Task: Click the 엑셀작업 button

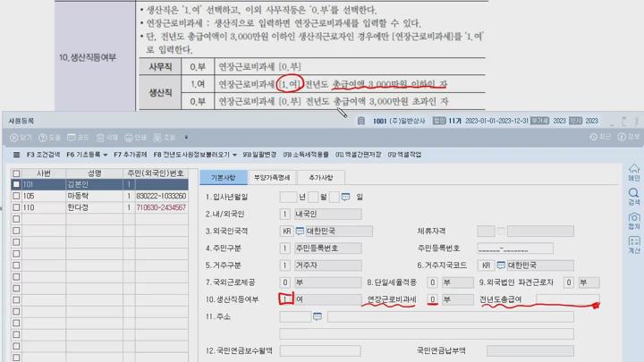Action: click(404, 155)
